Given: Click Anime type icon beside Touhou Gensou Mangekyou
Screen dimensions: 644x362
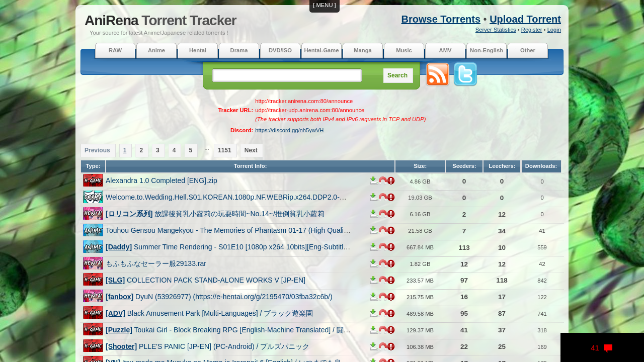Looking at the screenshot, I should coord(93,230).
